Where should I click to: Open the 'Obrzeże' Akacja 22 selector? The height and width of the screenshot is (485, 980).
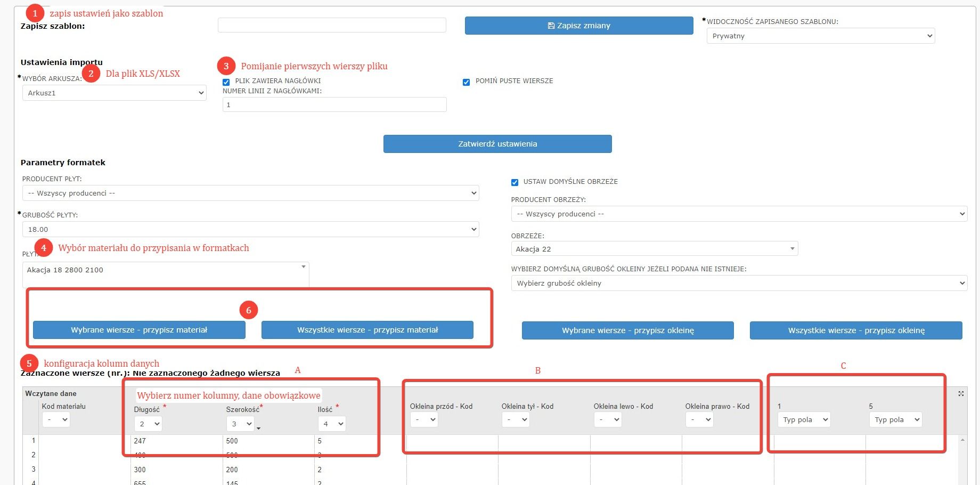click(654, 249)
